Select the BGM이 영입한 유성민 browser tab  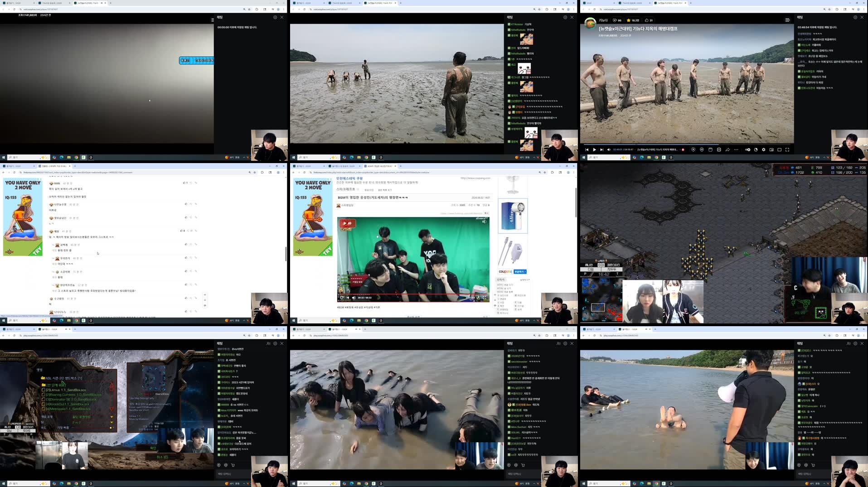point(380,166)
